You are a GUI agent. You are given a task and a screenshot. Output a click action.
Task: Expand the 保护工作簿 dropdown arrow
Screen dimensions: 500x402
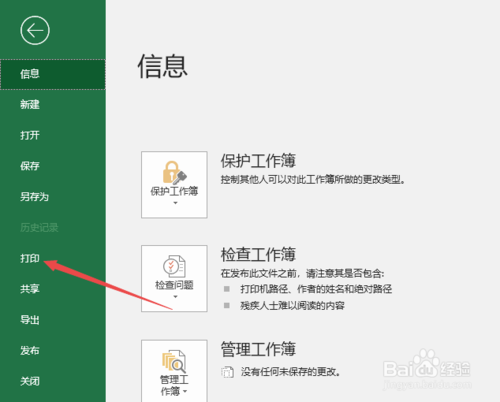coord(175,203)
